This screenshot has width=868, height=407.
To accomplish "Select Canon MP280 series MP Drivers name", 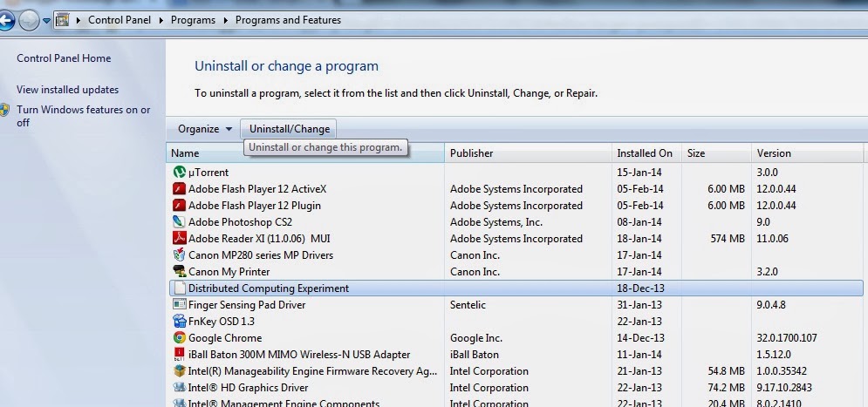I will coord(261,255).
